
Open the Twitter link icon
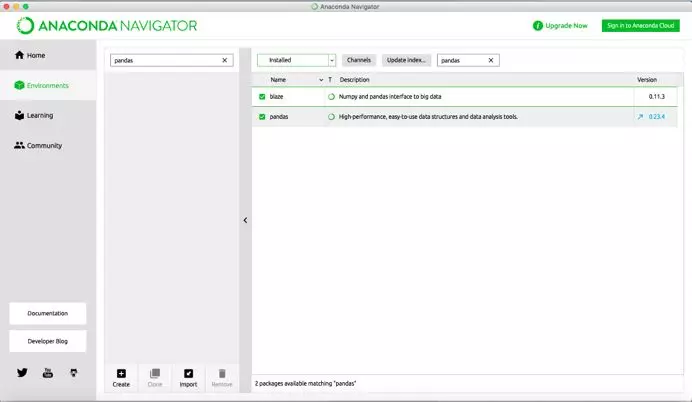coord(22,372)
